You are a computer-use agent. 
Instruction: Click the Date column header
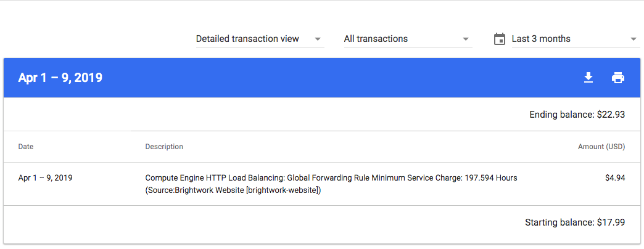[x=26, y=147]
